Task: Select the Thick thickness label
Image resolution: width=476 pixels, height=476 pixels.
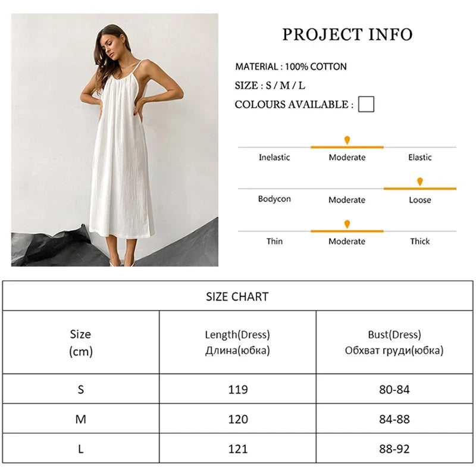Action: [x=419, y=241]
